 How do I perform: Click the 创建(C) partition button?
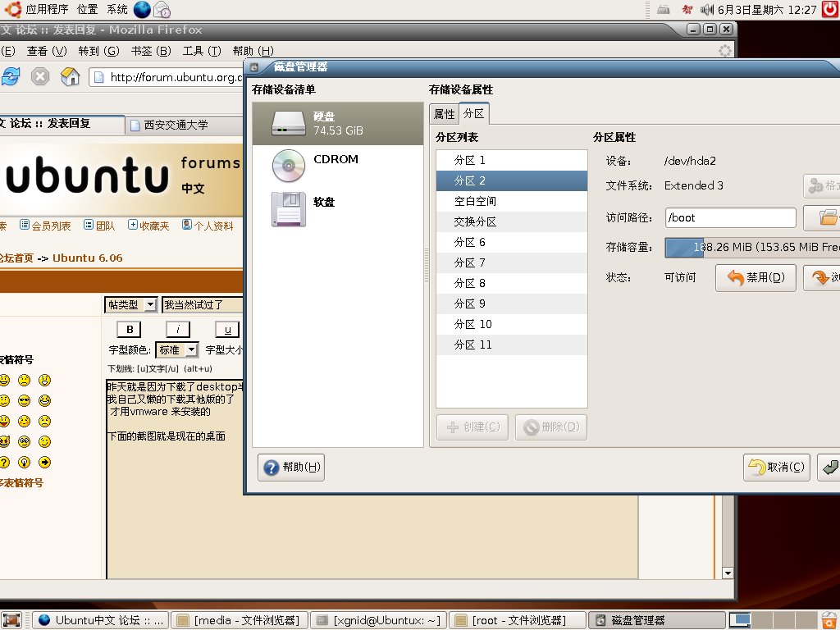472,427
